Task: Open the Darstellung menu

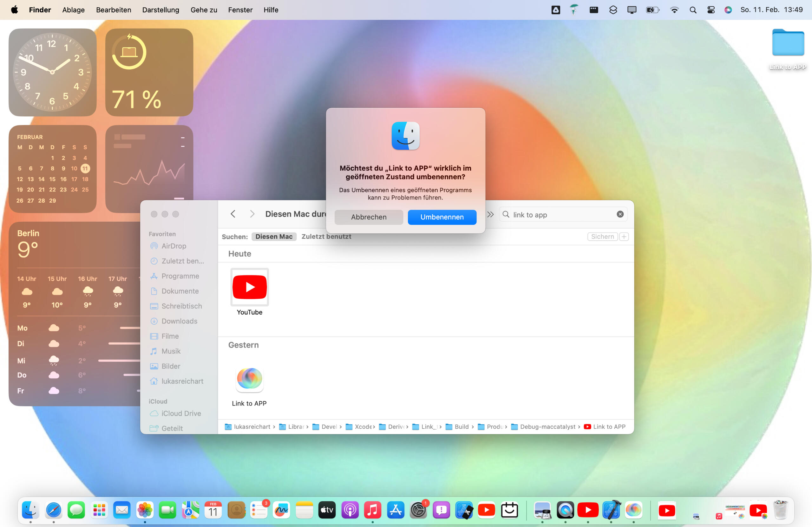Action: [x=160, y=10]
